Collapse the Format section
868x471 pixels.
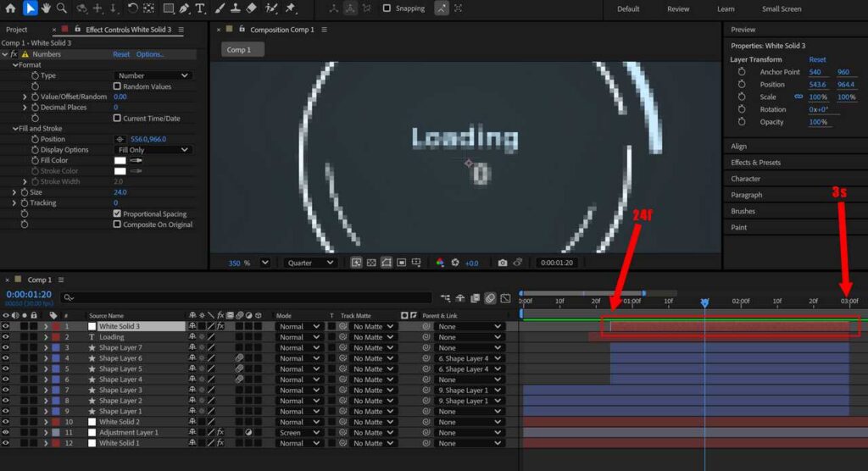(x=15, y=64)
